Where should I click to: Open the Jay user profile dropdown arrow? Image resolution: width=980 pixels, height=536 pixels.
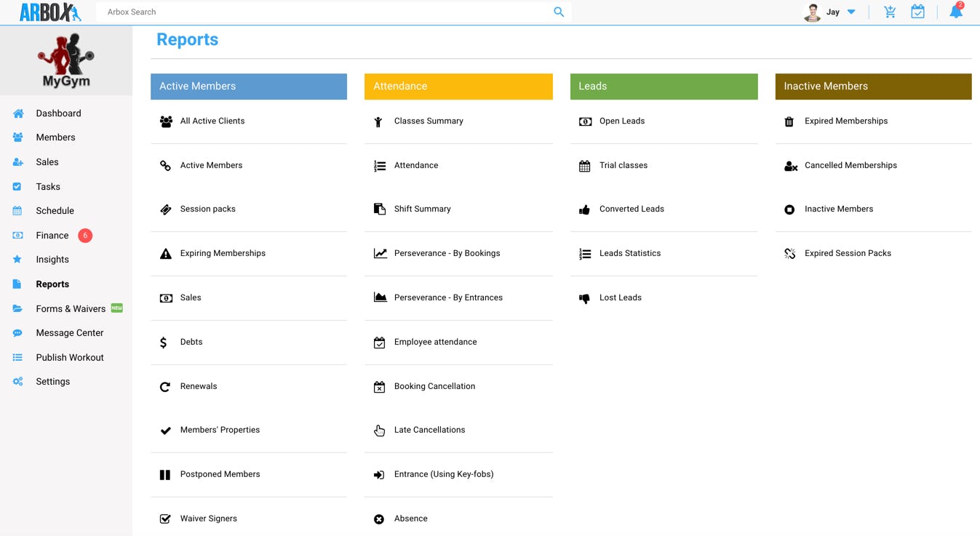[x=850, y=12]
